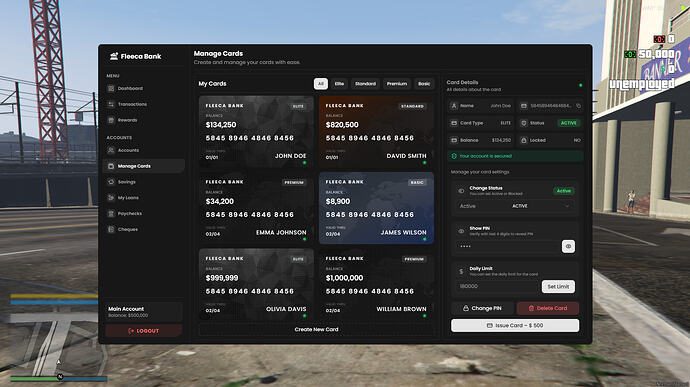Click the PIN input field
Screen dimensions: 690x387
coord(507,247)
